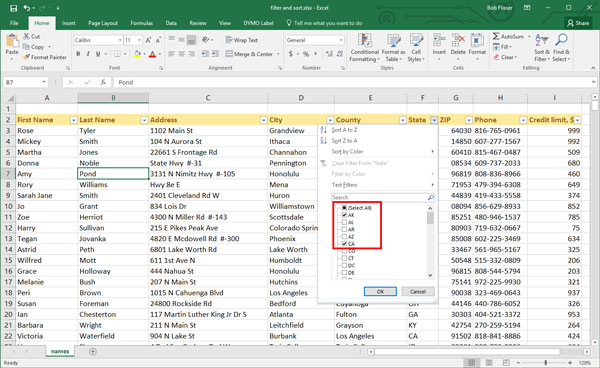This screenshot has height=368, width=600.
Task: Check the AR state checkbox
Action: click(344, 229)
